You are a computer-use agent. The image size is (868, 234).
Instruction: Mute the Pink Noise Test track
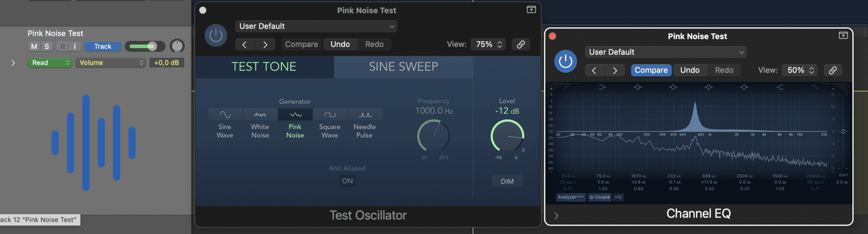[34, 46]
